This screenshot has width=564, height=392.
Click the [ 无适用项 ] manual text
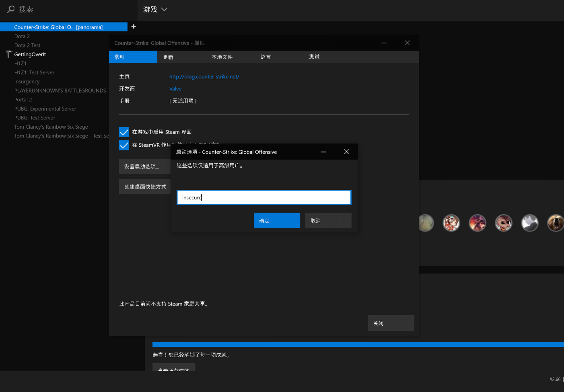[x=183, y=101]
